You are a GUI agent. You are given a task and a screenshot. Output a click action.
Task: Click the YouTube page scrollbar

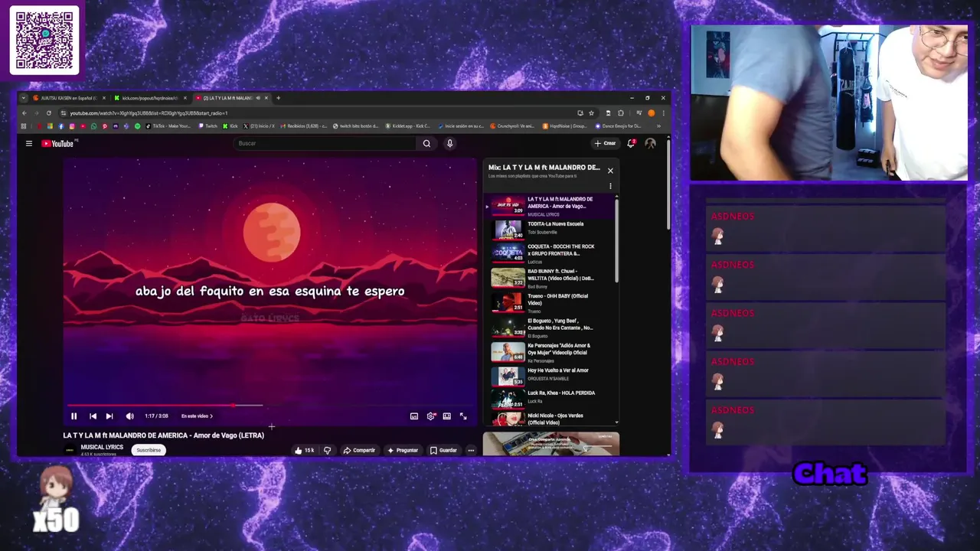point(668,184)
